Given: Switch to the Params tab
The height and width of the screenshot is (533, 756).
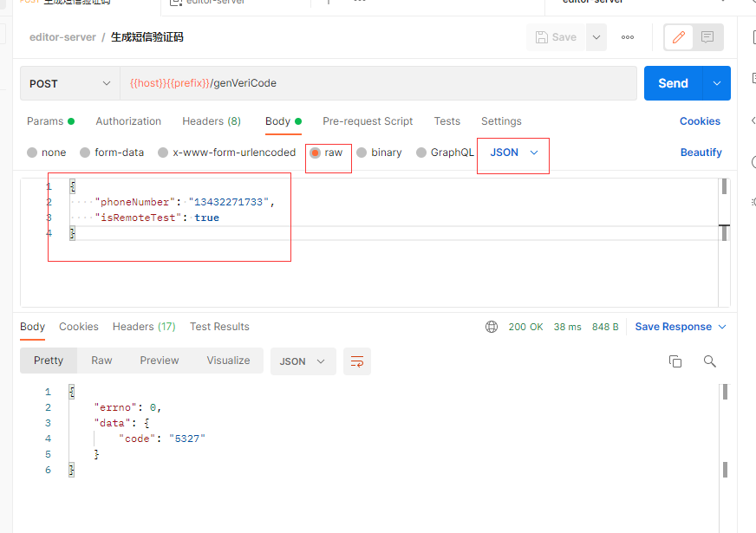Looking at the screenshot, I should point(50,121).
